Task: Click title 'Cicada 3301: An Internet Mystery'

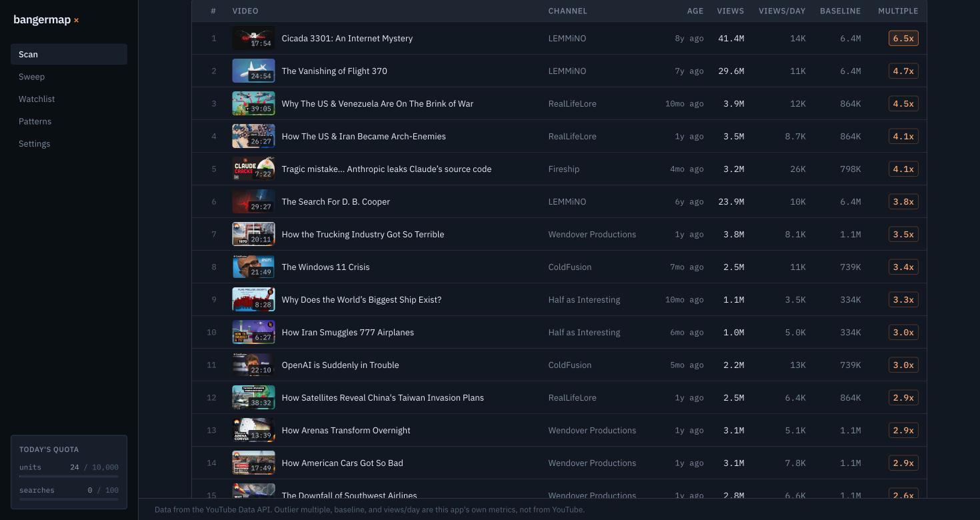Action: (347, 38)
